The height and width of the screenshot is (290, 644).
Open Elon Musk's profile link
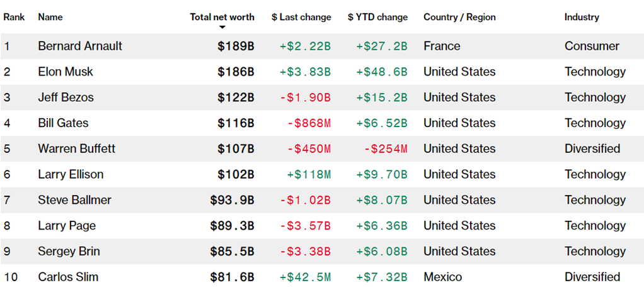[x=66, y=72]
